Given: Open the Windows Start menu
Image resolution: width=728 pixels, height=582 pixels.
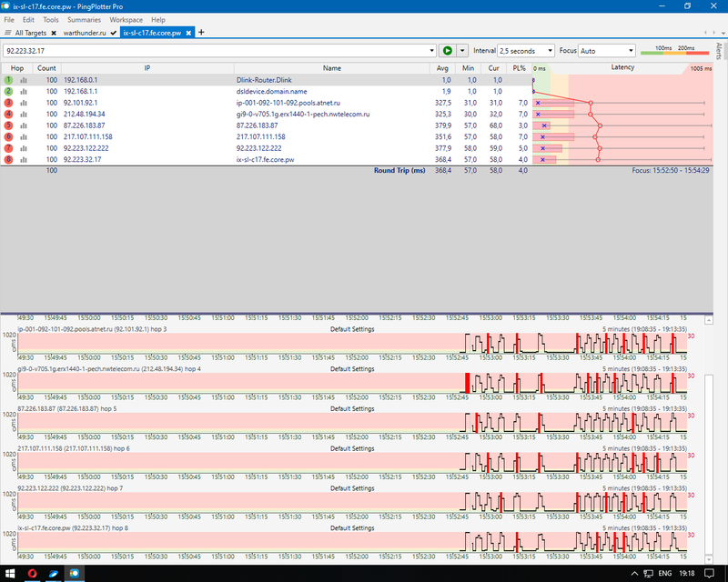Looking at the screenshot, I should [10, 573].
